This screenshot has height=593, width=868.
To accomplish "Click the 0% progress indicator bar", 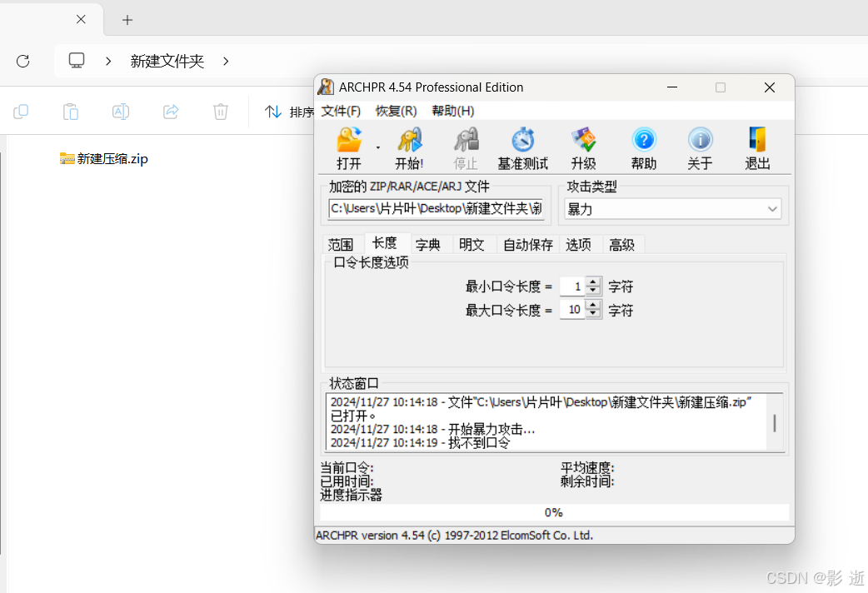I will pos(554,513).
